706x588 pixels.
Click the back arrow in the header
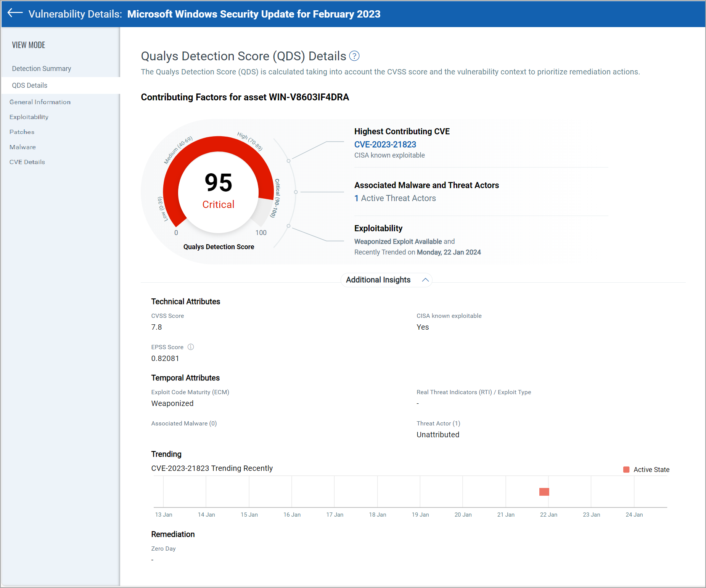click(15, 13)
